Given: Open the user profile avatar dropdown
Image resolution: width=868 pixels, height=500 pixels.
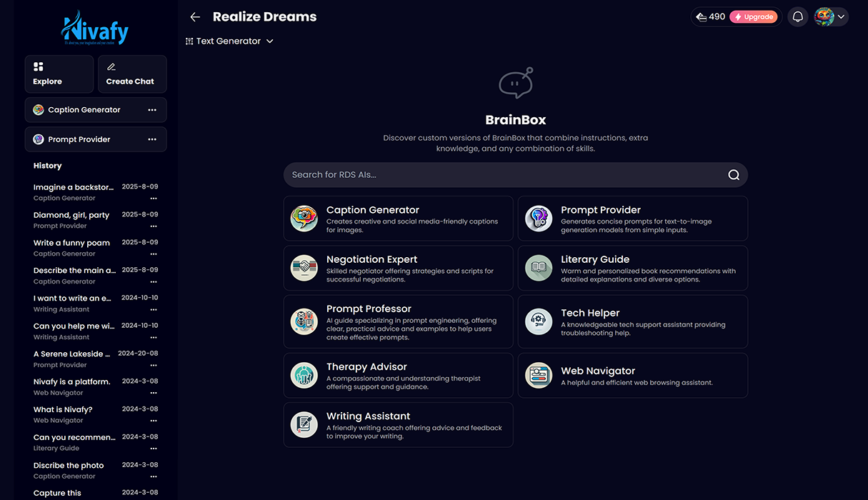Looking at the screenshot, I should [831, 16].
